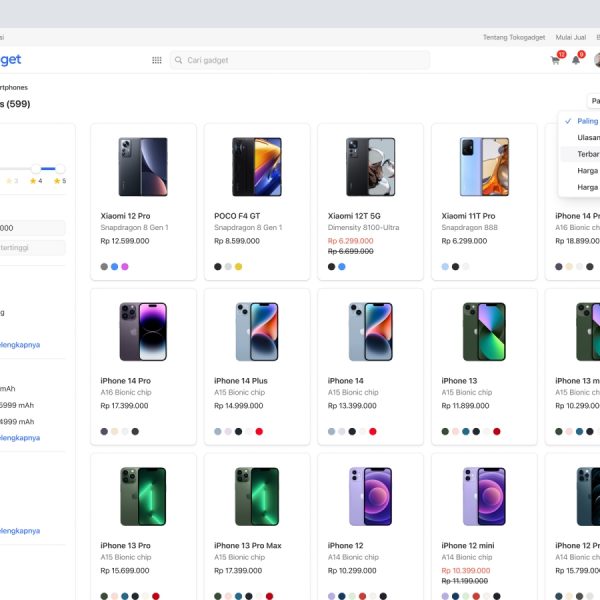Click Rp 17.399.000 price under iPhone 14 Pro
The width and height of the screenshot is (600, 600).
[x=124, y=406]
